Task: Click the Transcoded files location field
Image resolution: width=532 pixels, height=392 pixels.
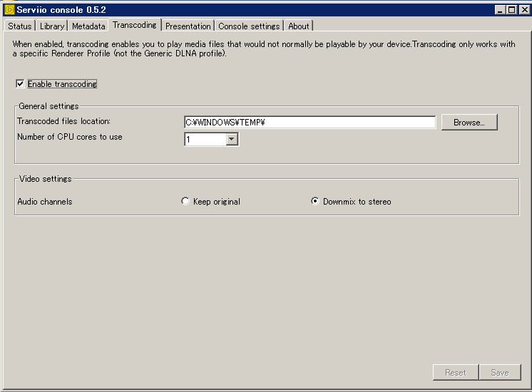Action: point(310,123)
